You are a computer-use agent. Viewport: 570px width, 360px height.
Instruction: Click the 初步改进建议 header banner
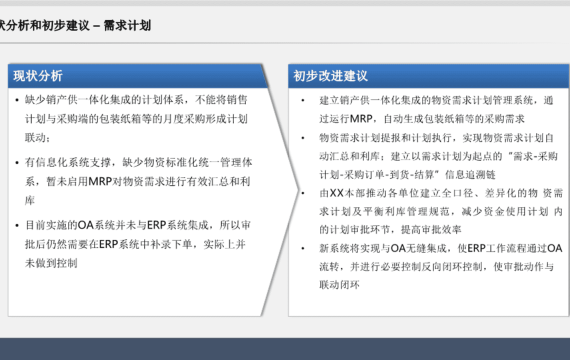tap(428, 76)
